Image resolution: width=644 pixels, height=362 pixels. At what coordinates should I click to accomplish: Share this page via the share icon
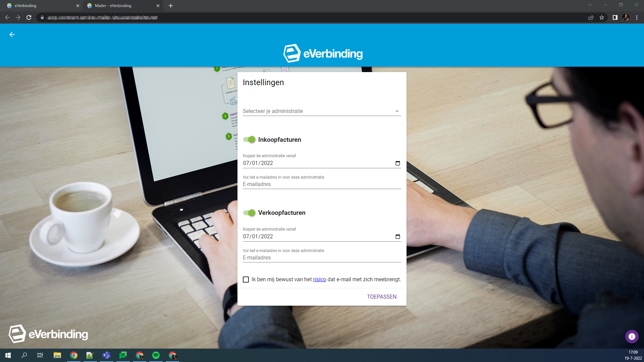[x=591, y=17]
